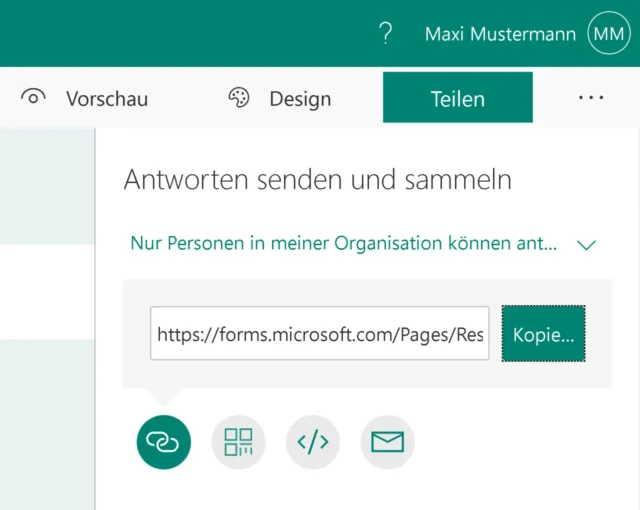Select the link sharing chain icon
640x510 pixels.
pyautogui.click(x=163, y=441)
